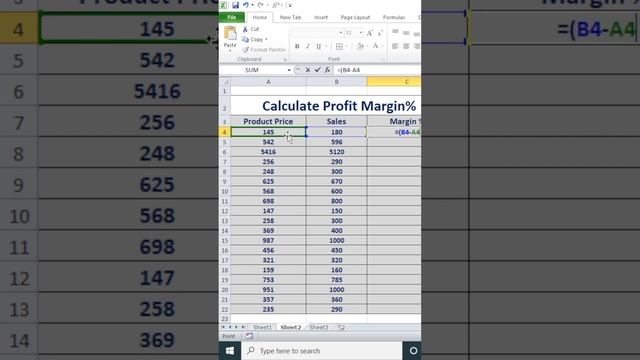
Task: Click the center text alignment icon
Action: pyautogui.click(x=406, y=46)
